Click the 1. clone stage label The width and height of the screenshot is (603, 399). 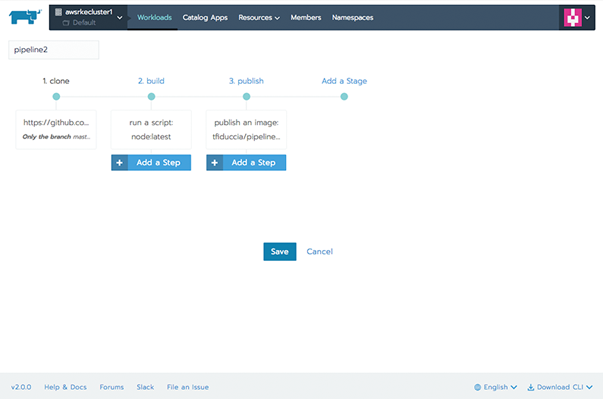click(56, 81)
